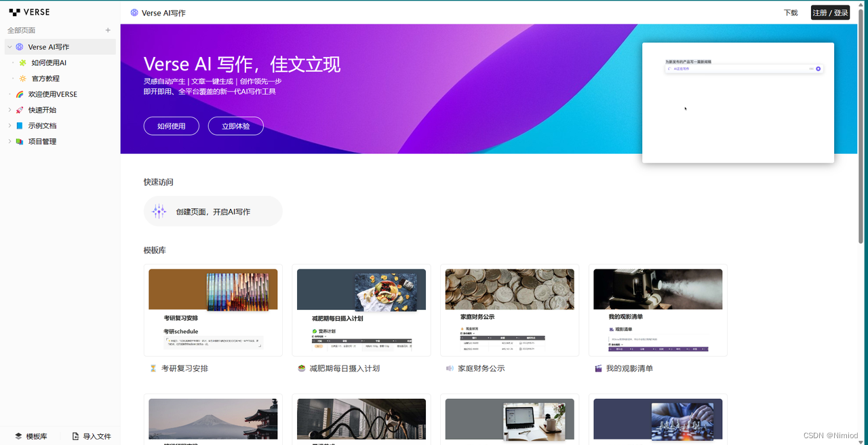Click the rocket icon next to 快速开始
This screenshot has width=868, height=445.
pyautogui.click(x=20, y=110)
